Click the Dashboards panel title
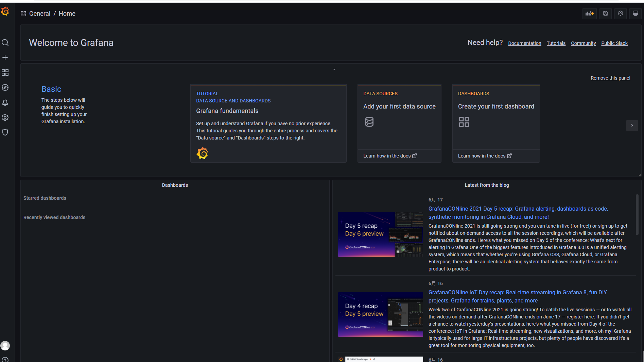 point(175,185)
